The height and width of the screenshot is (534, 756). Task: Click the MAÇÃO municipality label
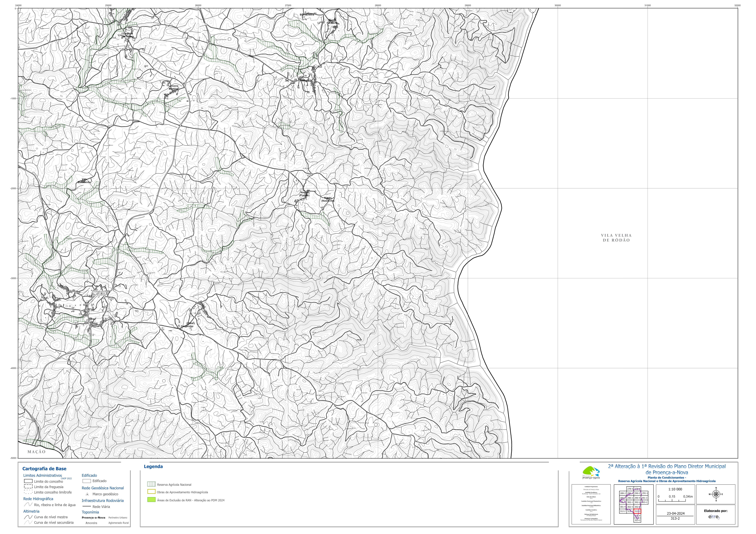tap(37, 452)
